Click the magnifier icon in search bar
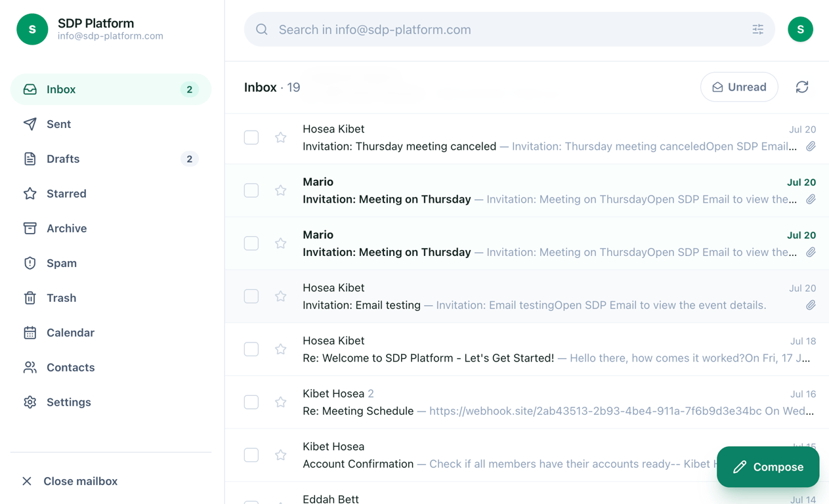The width and height of the screenshot is (829, 504). [262, 30]
